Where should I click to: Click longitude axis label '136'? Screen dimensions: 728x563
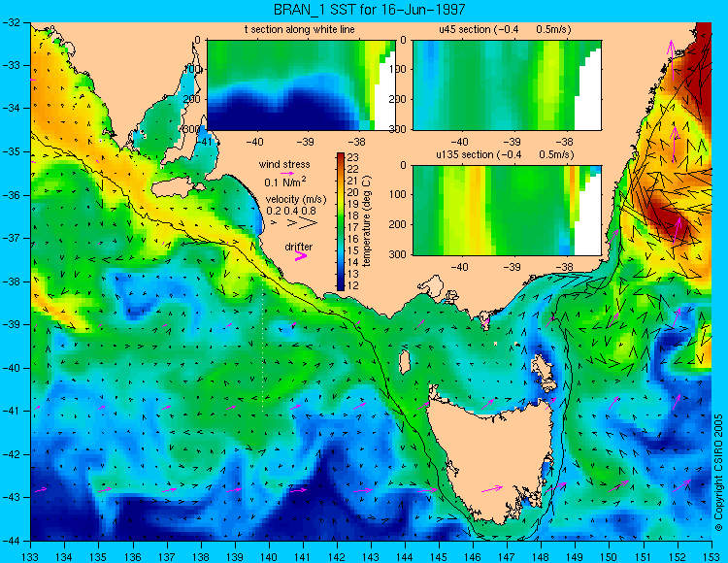pos(132,557)
